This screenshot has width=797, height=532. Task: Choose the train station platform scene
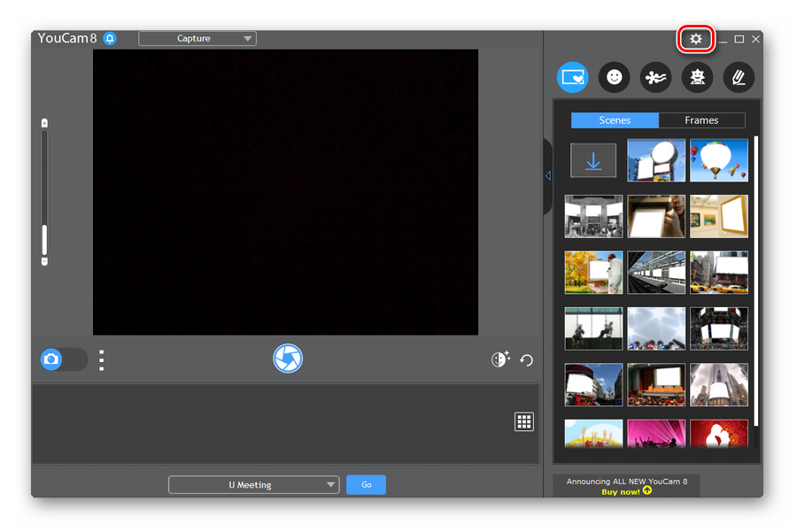point(656,273)
